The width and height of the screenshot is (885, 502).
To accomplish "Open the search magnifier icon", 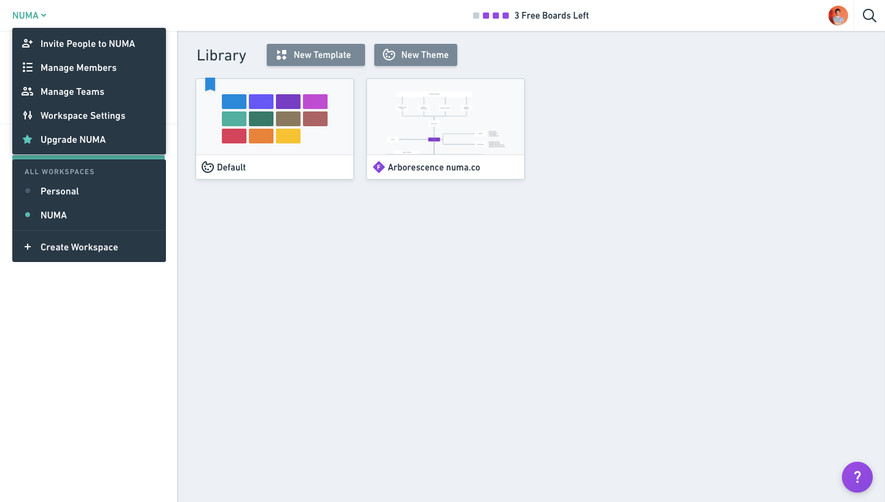I will (869, 16).
